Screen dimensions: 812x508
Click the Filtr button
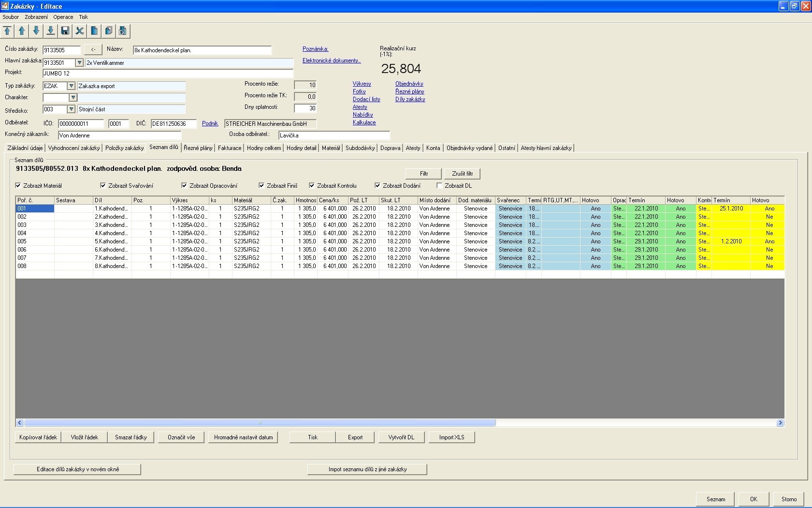point(424,174)
